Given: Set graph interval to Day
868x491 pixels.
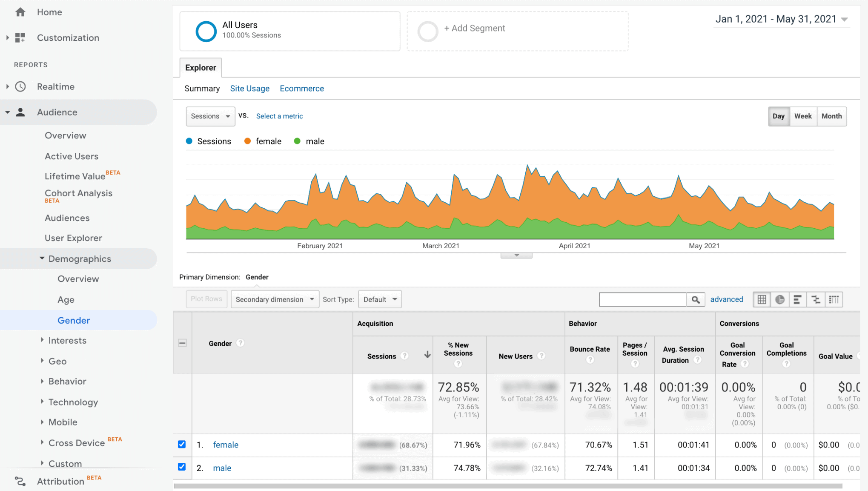Looking at the screenshot, I should point(779,116).
